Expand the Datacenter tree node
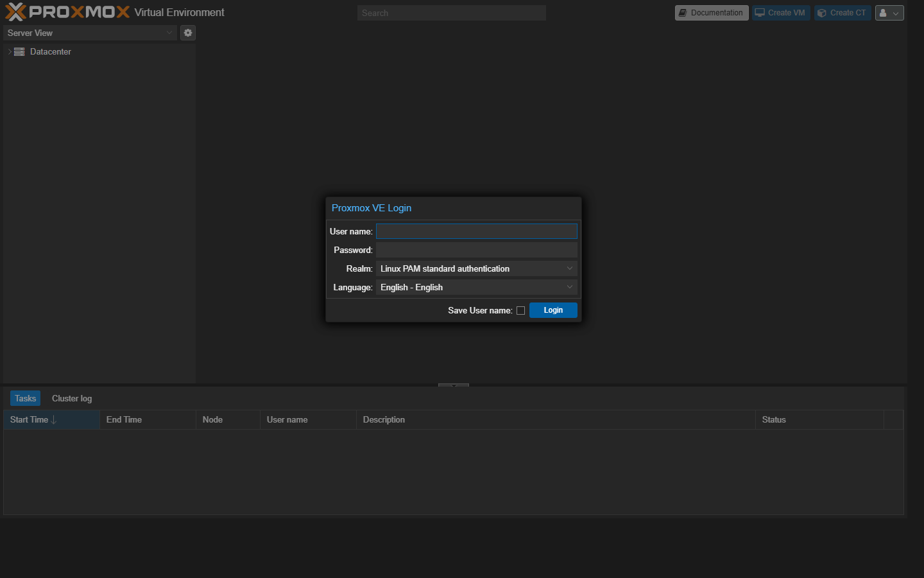The height and width of the screenshot is (578, 924). point(10,51)
